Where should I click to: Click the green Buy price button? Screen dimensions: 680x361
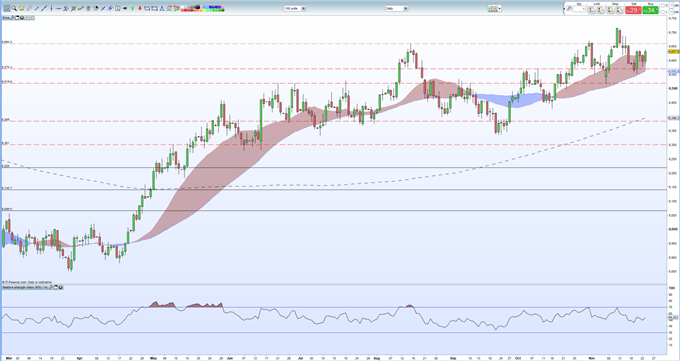tap(651, 10)
